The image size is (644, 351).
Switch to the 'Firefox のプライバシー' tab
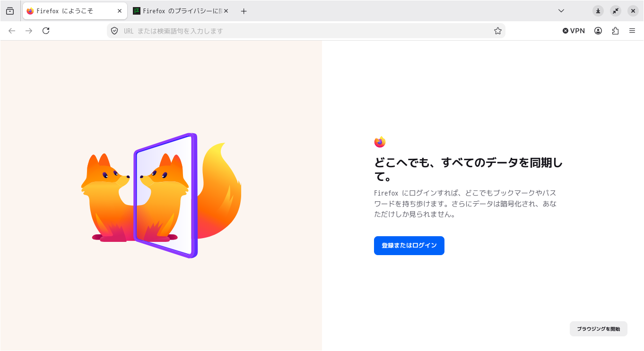(182, 11)
